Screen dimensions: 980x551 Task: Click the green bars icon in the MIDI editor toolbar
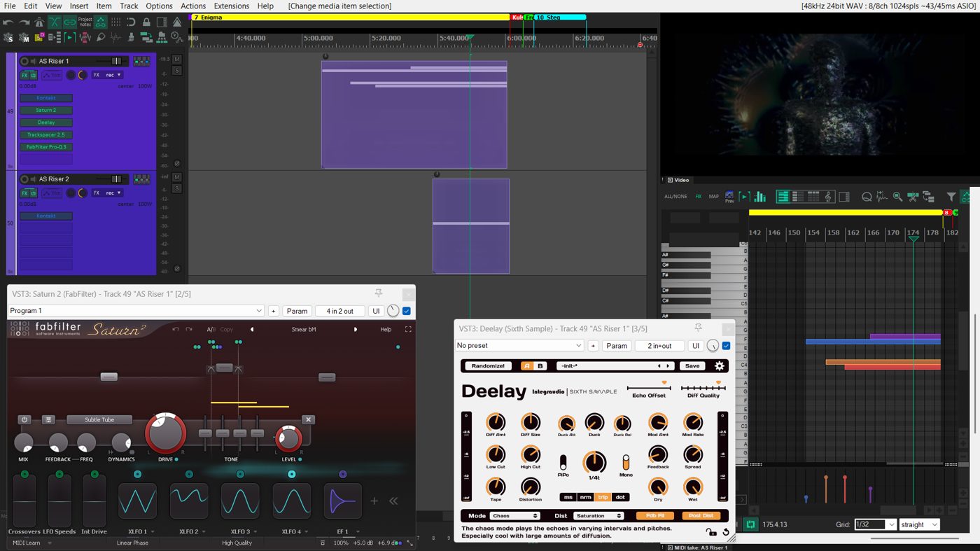pyautogui.click(x=759, y=197)
